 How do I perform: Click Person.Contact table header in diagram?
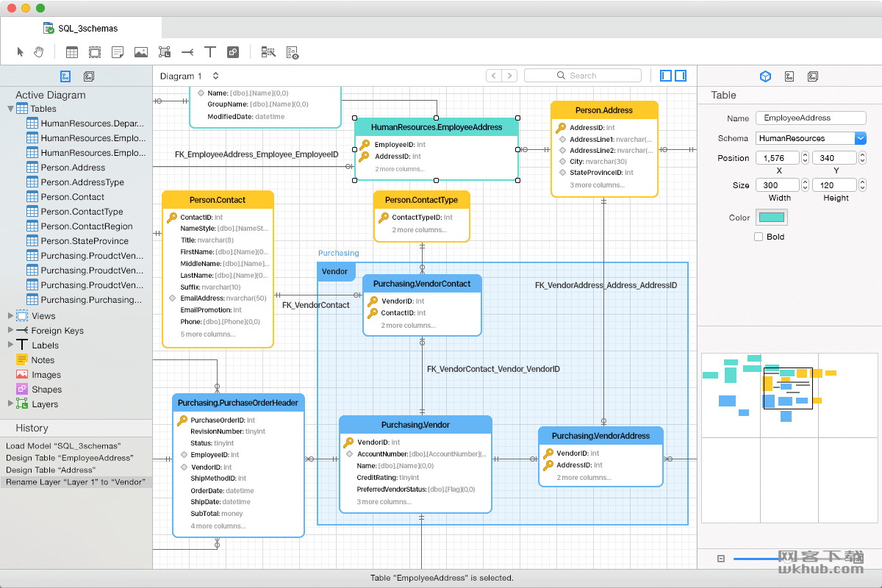coord(218,200)
